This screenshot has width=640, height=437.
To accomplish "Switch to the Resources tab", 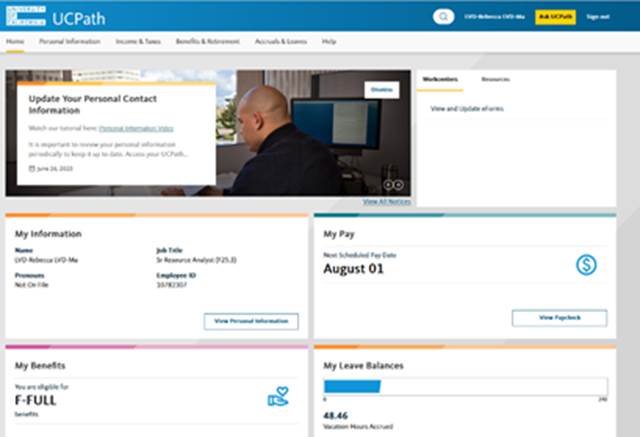I will 494,78.
